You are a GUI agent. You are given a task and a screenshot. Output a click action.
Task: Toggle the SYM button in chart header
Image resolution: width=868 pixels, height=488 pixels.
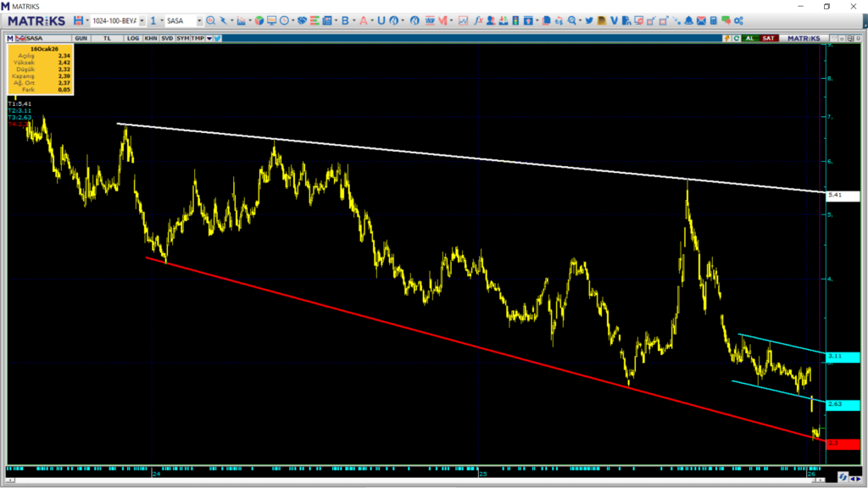182,38
